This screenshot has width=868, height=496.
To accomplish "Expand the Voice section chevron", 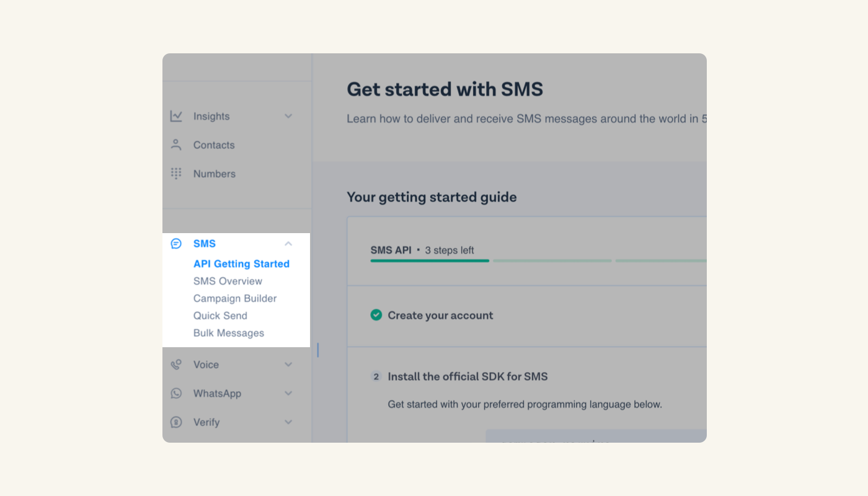I will [x=288, y=365].
